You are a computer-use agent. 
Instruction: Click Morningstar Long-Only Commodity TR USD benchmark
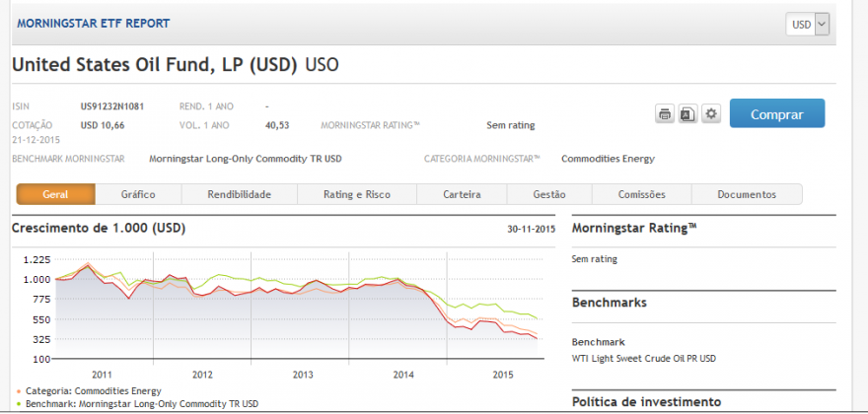tap(246, 159)
